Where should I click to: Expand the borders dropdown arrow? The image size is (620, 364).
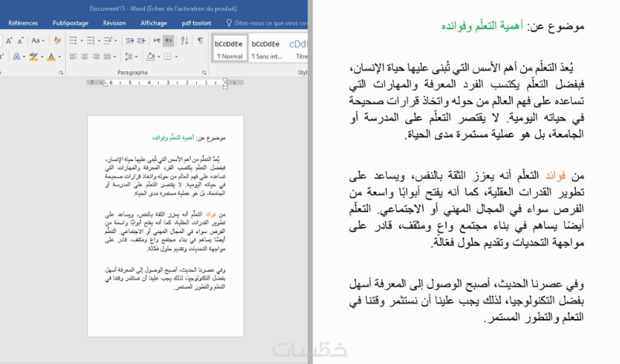pyautogui.click(x=176, y=57)
